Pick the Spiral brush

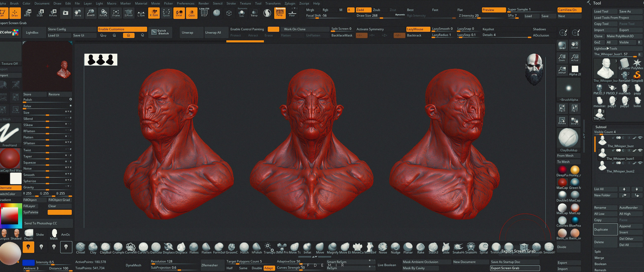pos(484,248)
